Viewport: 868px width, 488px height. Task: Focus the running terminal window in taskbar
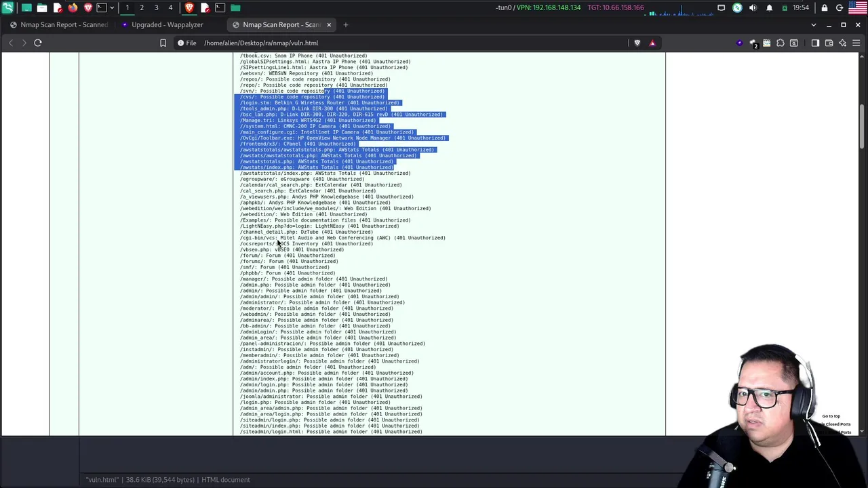coord(220,7)
